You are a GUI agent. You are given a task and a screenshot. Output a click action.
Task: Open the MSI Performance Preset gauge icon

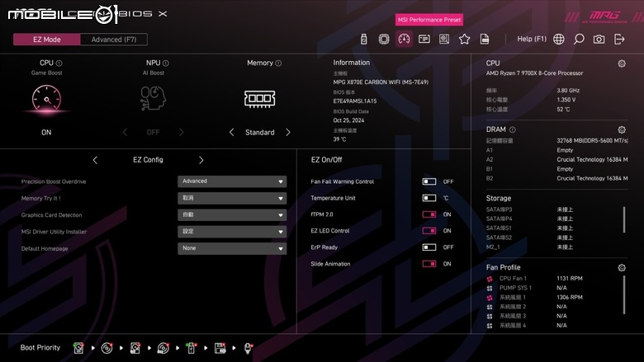(404, 39)
